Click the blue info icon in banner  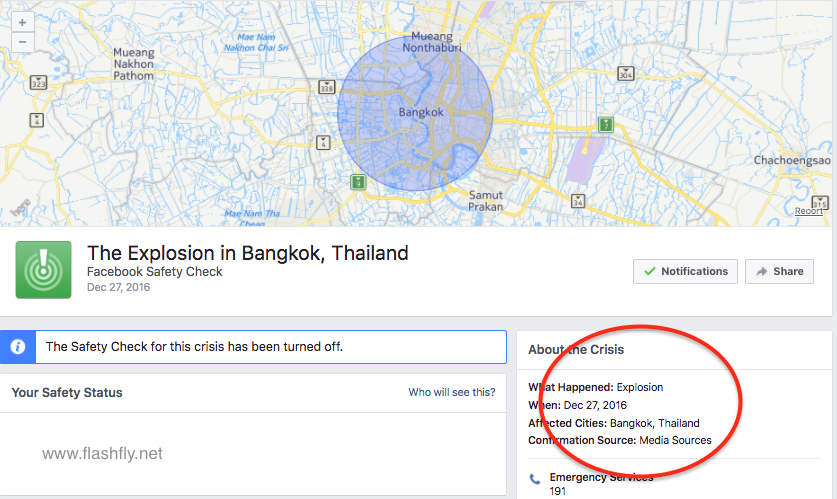coord(16,348)
